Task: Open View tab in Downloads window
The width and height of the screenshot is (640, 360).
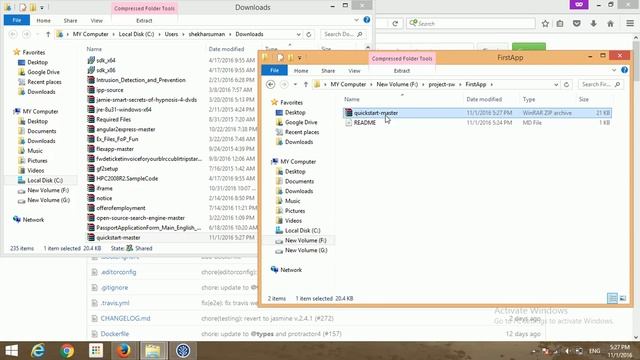Action: (97, 20)
